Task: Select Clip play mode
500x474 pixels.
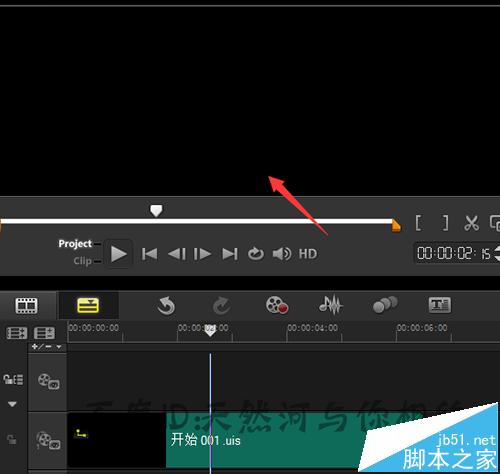Action: point(82,261)
